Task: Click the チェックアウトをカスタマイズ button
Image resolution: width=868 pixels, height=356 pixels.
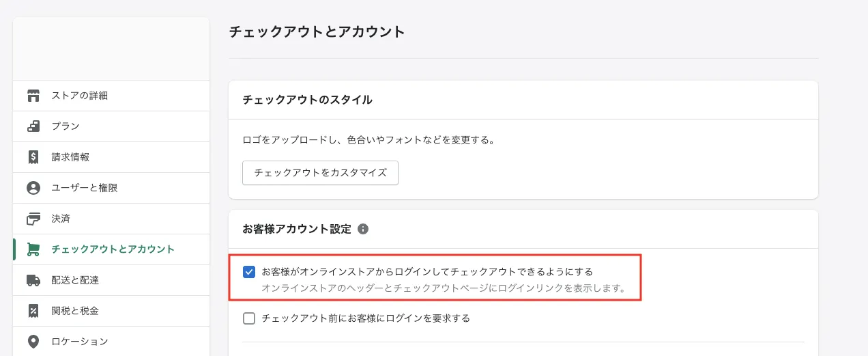Action: (320, 173)
